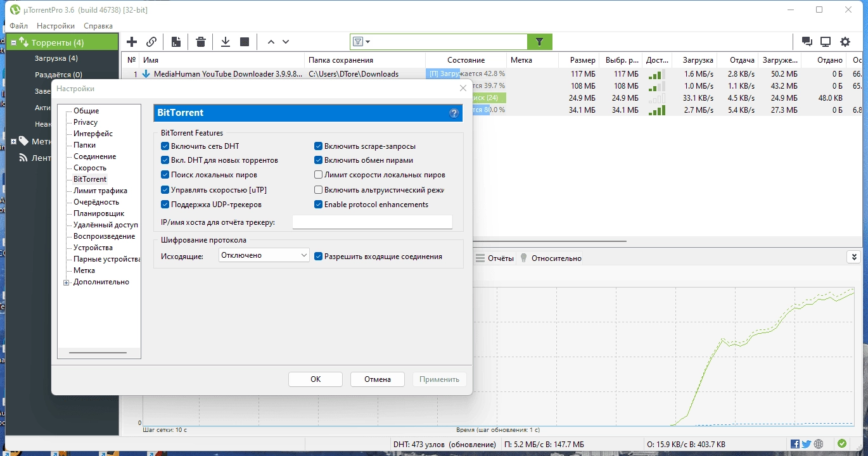868x456 pixels.
Task: Uncheck 'Поиск локальных пиров'
Action: pyautogui.click(x=165, y=175)
